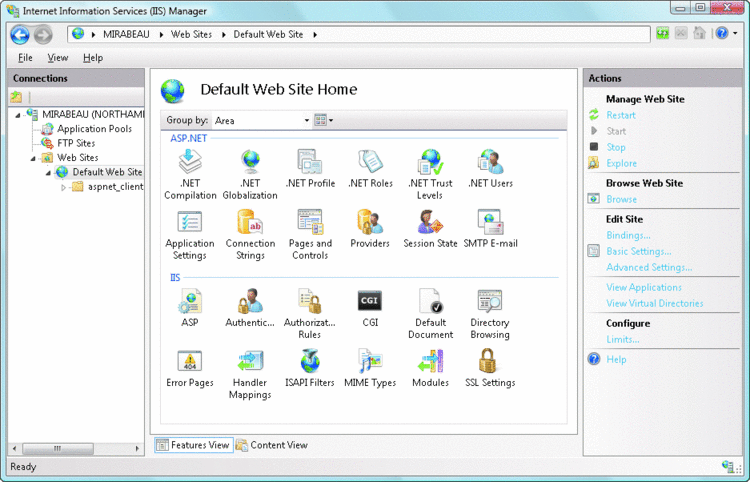This screenshot has height=482, width=750.
Task: Click View Applications link
Action: pyautogui.click(x=644, y=287)
